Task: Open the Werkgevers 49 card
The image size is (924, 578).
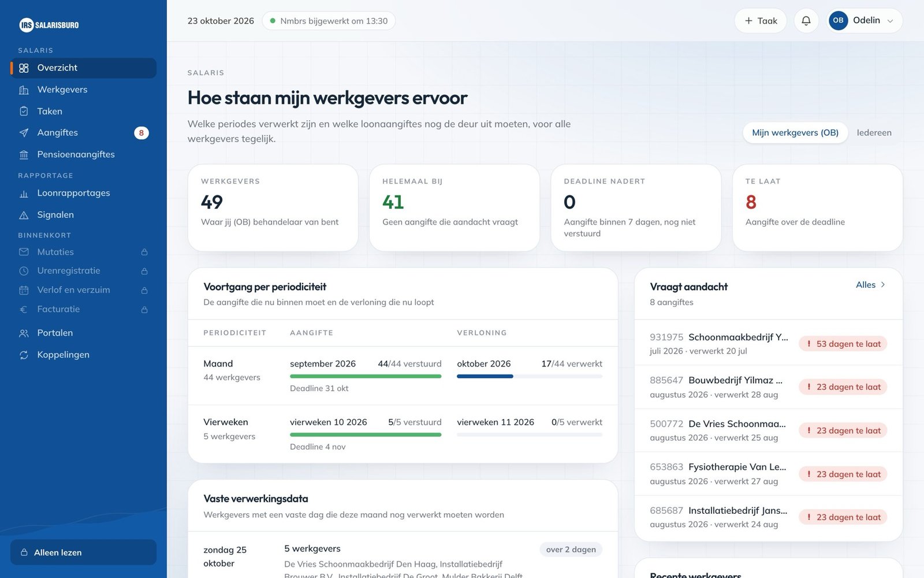Action: [x=273, y=208]
